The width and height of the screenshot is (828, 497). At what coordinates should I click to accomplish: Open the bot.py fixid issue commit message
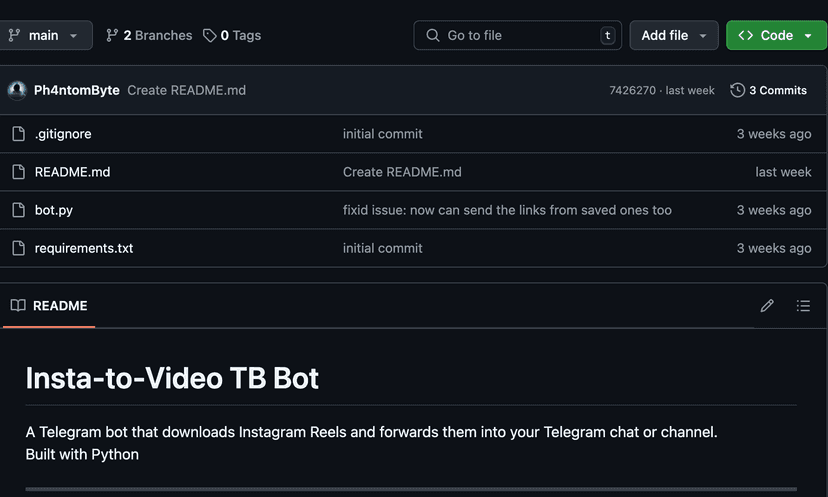pyautogui.click(x=507, y=210)
